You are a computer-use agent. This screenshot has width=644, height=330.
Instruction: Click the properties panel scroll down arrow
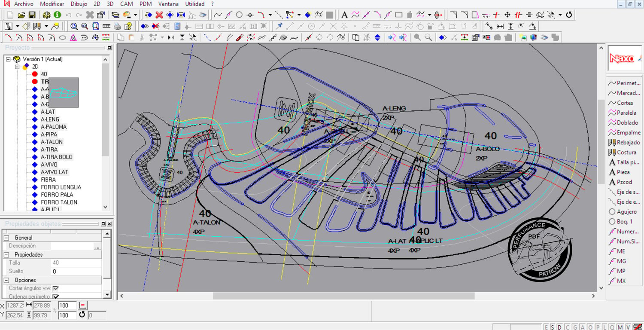107,295
